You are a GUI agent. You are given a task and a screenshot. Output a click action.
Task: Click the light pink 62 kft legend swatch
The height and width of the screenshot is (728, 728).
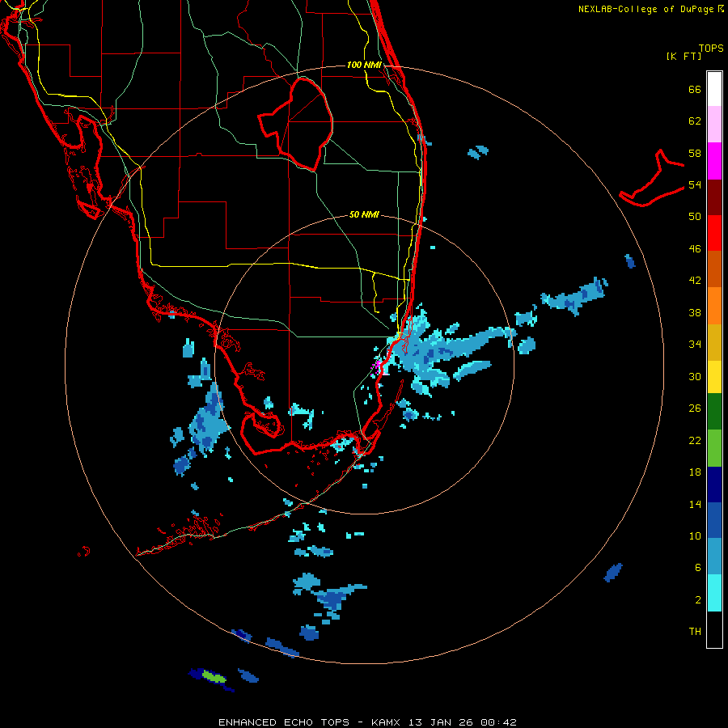click(714, 124)
